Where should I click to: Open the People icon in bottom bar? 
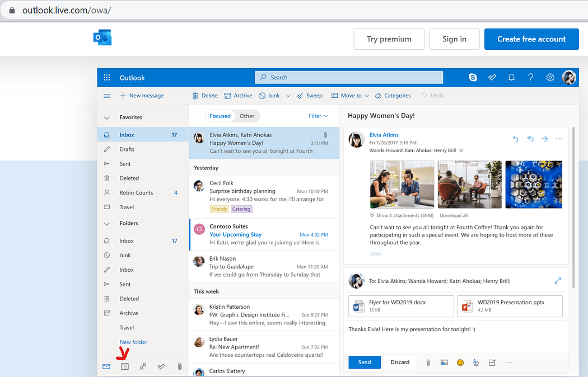[143, 366]
